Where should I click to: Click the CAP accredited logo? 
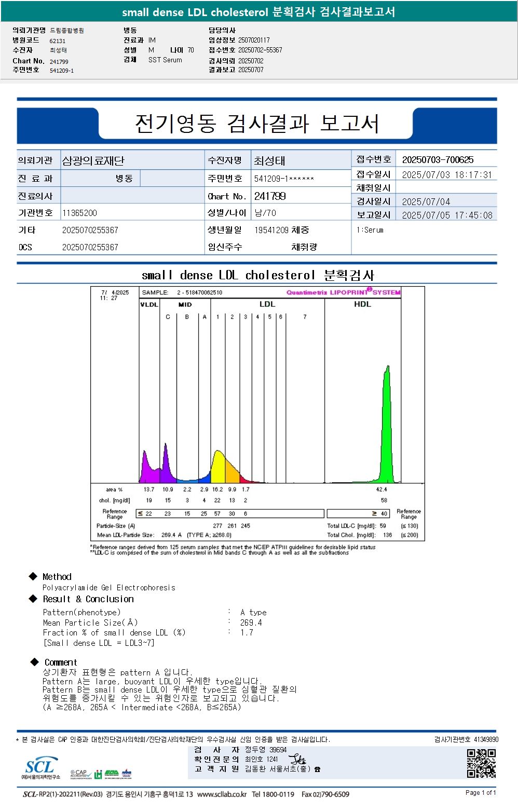tap(80, 774)
